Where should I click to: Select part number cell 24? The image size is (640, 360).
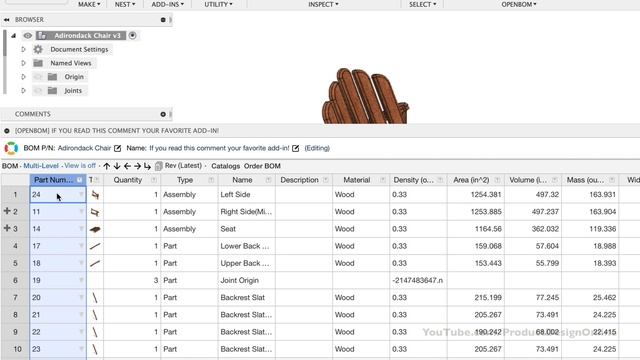(58, 195)
